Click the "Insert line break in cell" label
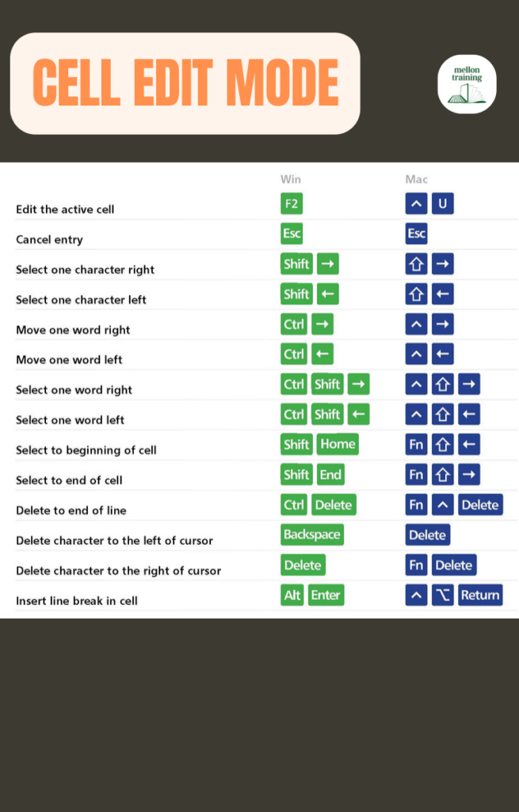Screen dimensions: 519x812 click(77, 601)
